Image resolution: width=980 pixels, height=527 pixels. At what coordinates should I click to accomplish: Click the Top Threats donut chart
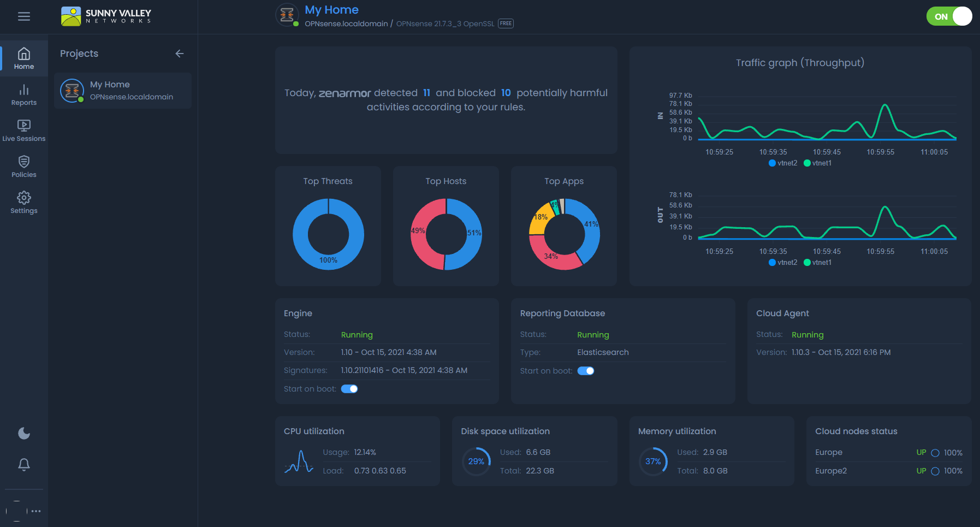(x=328, y=234)
